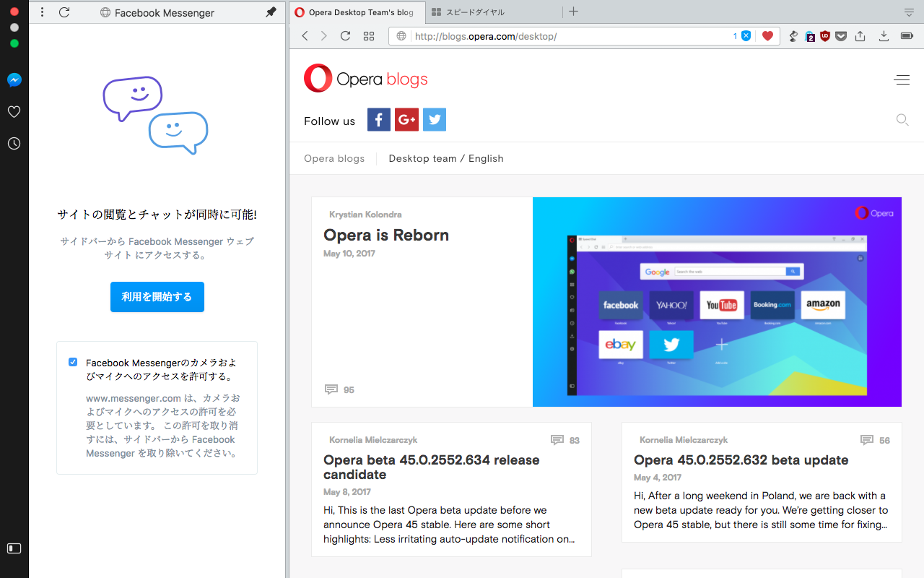Open the Opera 45.0.2552.632 beta update article
Viewport: 924px width, 578px height.
pyautogui.click(x=741, y=460)
